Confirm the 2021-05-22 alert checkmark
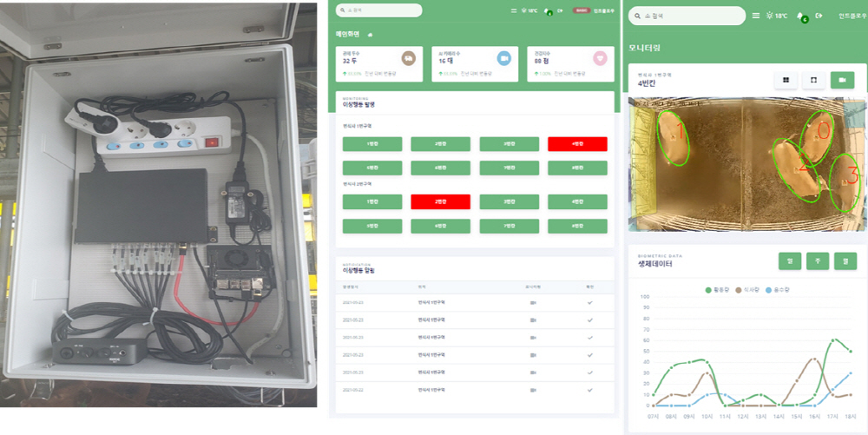 point(590,390)
